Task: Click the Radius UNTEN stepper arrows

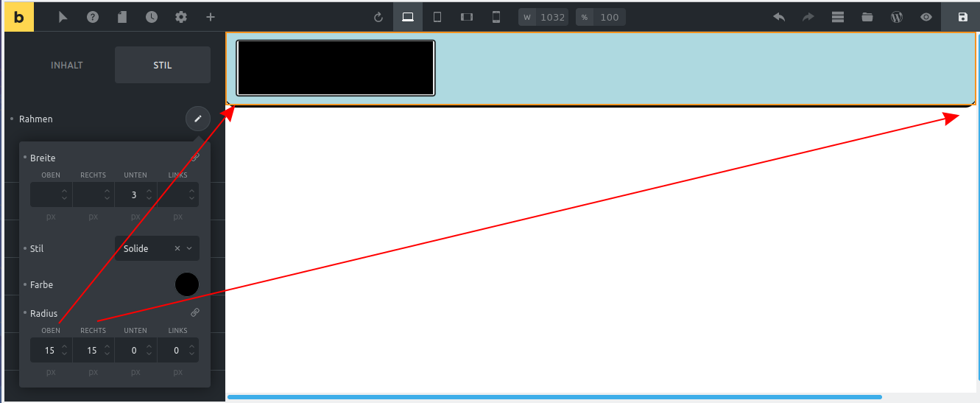Action: pyautogui.click(x=150, y=350)
